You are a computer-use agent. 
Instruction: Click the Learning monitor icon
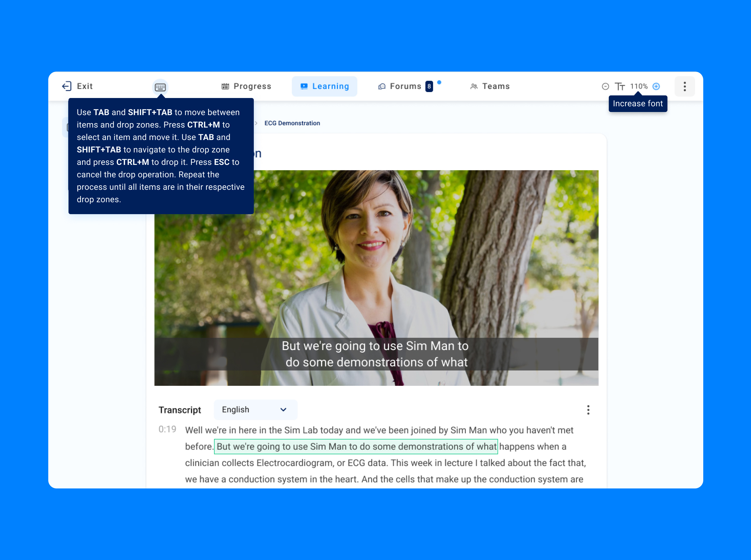(x=304, y=86)
